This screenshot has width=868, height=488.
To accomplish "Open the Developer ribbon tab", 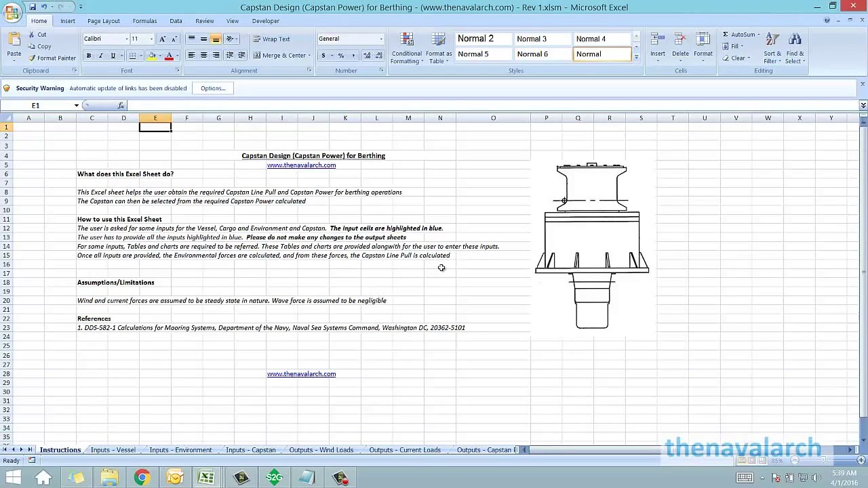I will [265, 21].
